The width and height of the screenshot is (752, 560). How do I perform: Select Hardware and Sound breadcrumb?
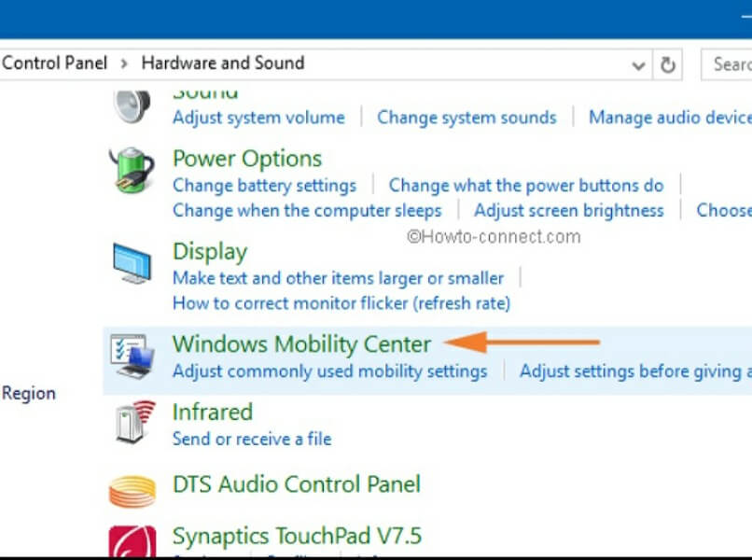[222, 63]
